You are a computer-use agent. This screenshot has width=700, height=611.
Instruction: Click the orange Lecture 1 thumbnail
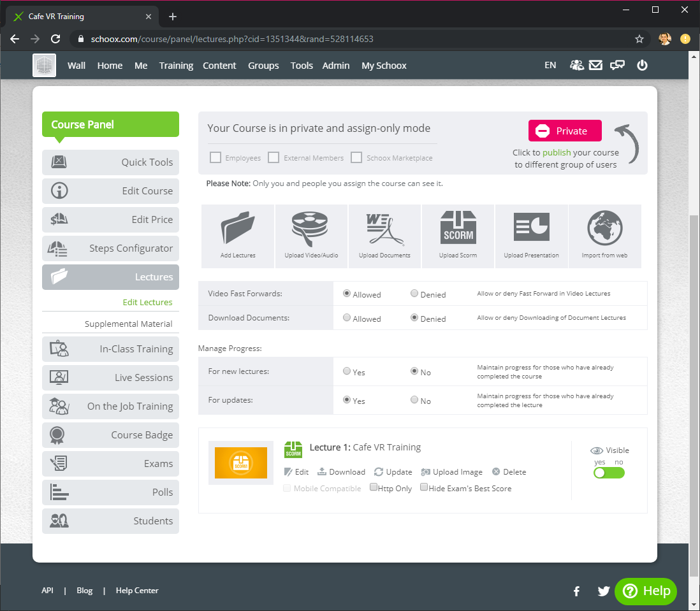point(241,463)
